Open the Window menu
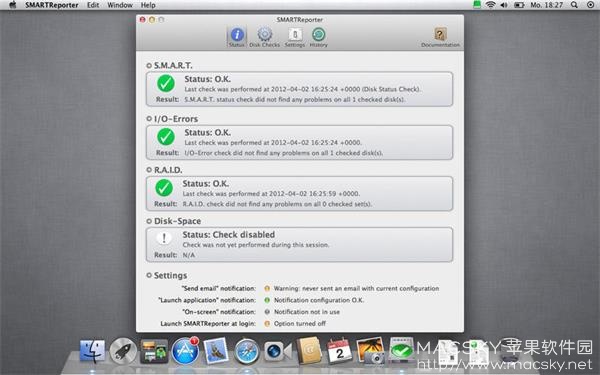Image resolution: width=600 pixels, height=375 pixels. coord(120,5)
